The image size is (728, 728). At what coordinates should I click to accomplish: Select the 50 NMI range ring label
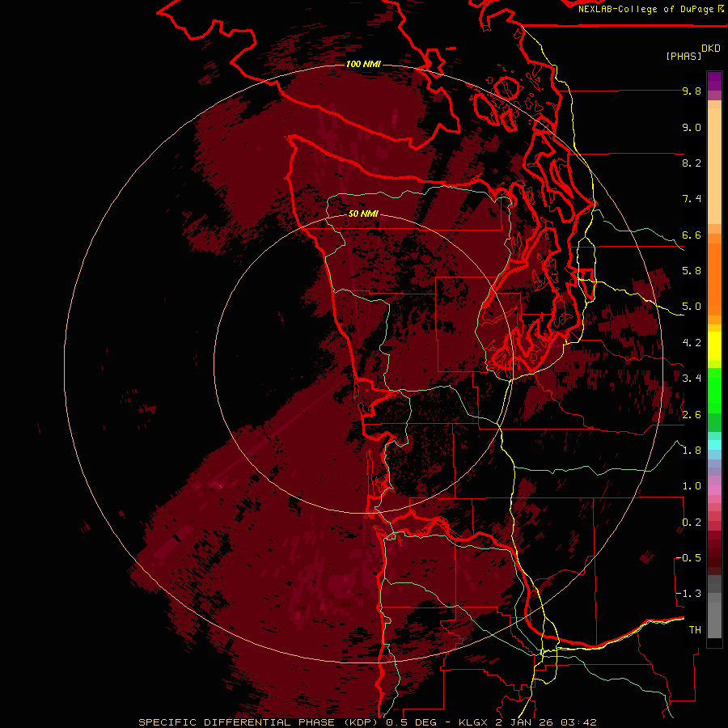coord(363,214)
